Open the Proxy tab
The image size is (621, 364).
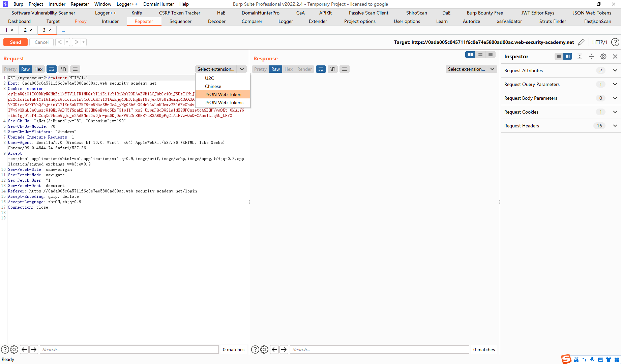81,21
